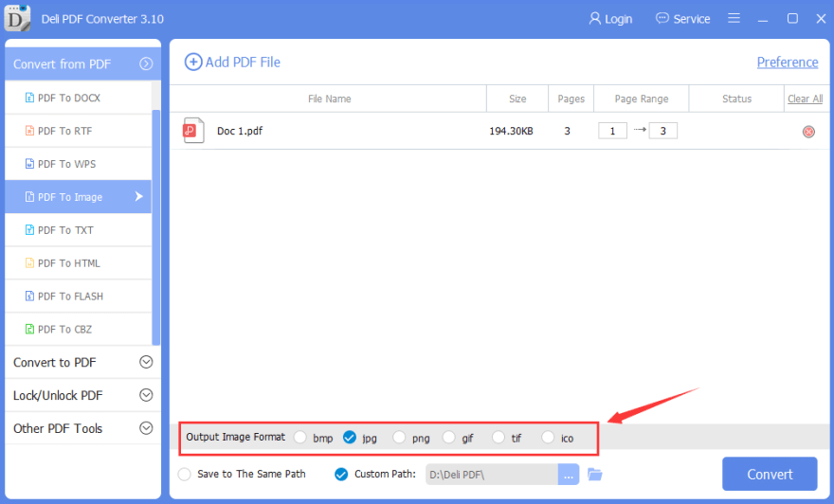Click the Size column header

click(x=517, y=99)
